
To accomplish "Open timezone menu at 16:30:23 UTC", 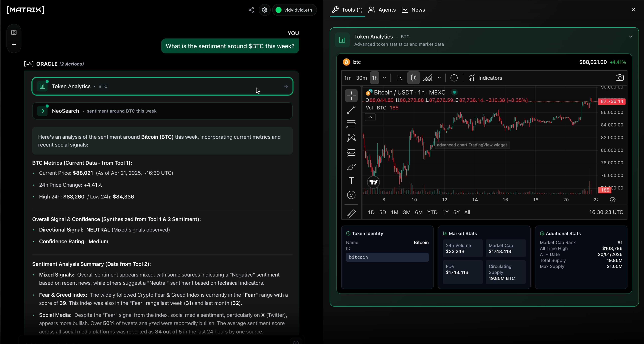I will tap(606, 212).
